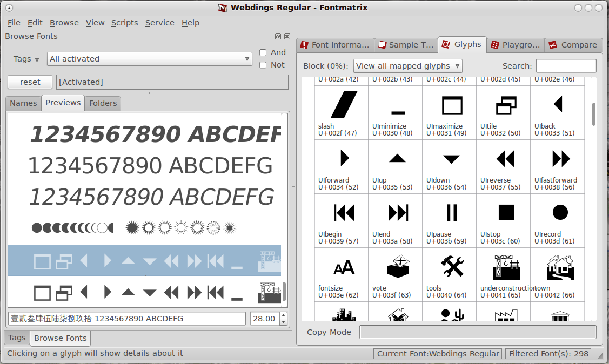The image size is (609, 364).
Task: Select the UIstop glyph
Action: coord(504,220)
